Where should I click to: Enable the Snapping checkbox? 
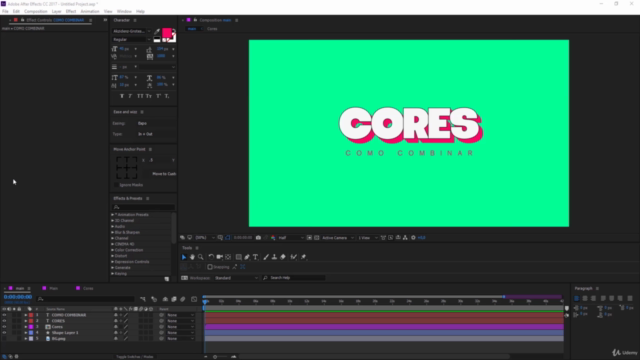pos(210,267)
